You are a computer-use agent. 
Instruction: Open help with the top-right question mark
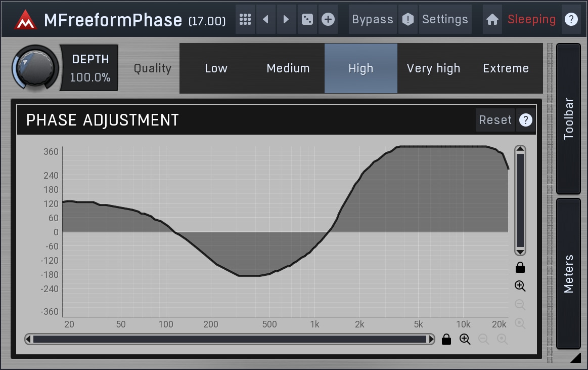(571, 20)
